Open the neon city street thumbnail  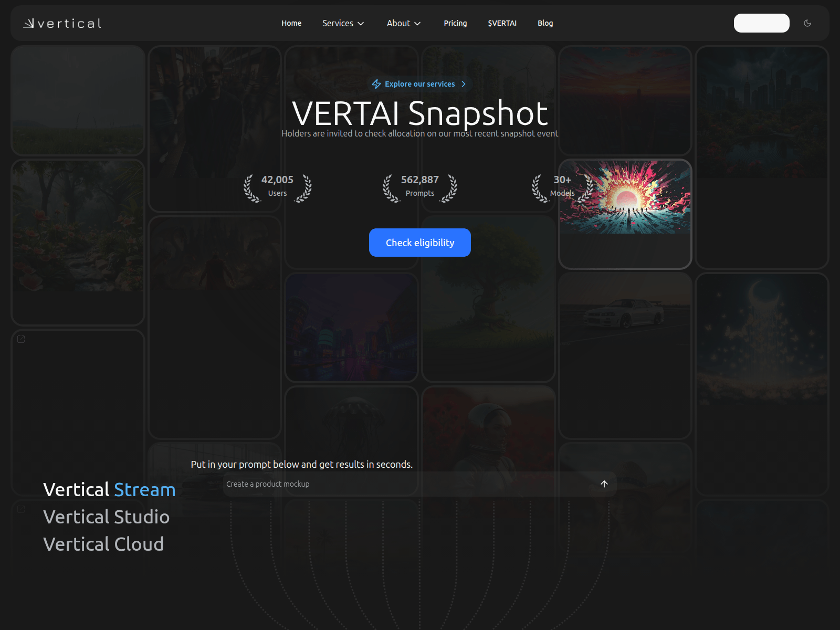pyautogui.click(x=351, y=327)
